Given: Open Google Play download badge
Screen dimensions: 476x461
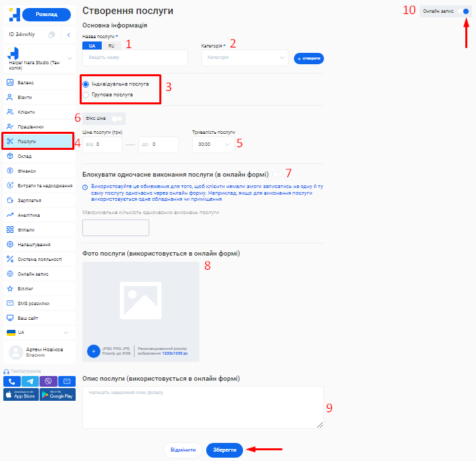Looking at the screenshot, I should [58, 395].
